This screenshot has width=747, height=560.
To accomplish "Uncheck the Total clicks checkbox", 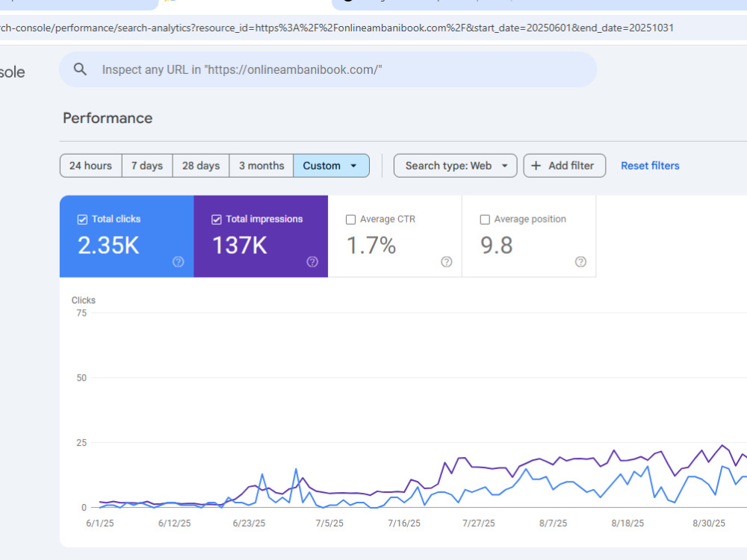I will (82, 220).
